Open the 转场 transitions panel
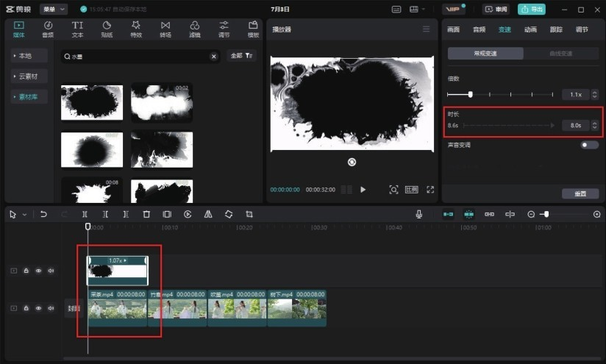Viewport: 606px width, 364px height. tap(165, 29)
